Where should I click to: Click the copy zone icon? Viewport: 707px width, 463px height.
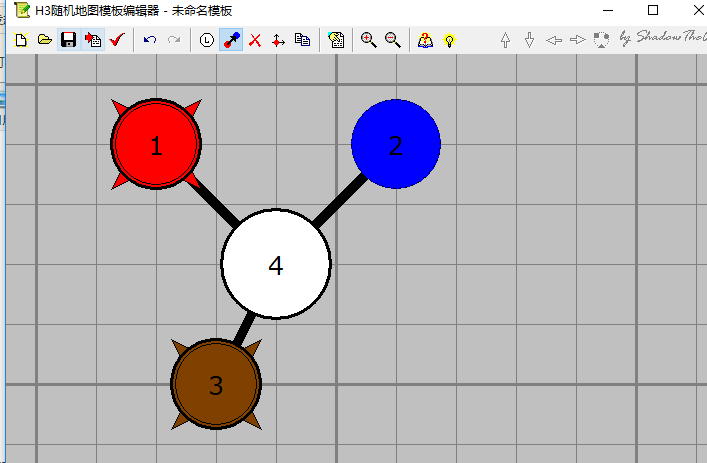click(x=303, y=40)
